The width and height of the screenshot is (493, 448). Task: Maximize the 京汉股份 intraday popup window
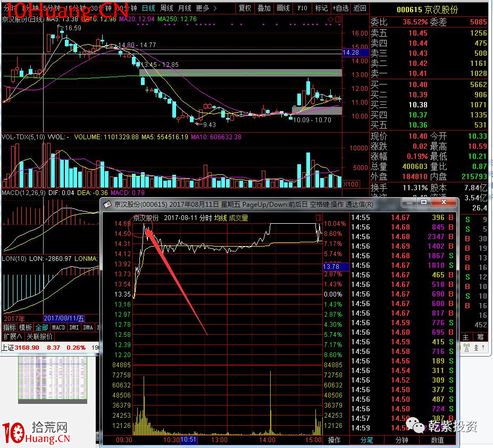point(424,202)
